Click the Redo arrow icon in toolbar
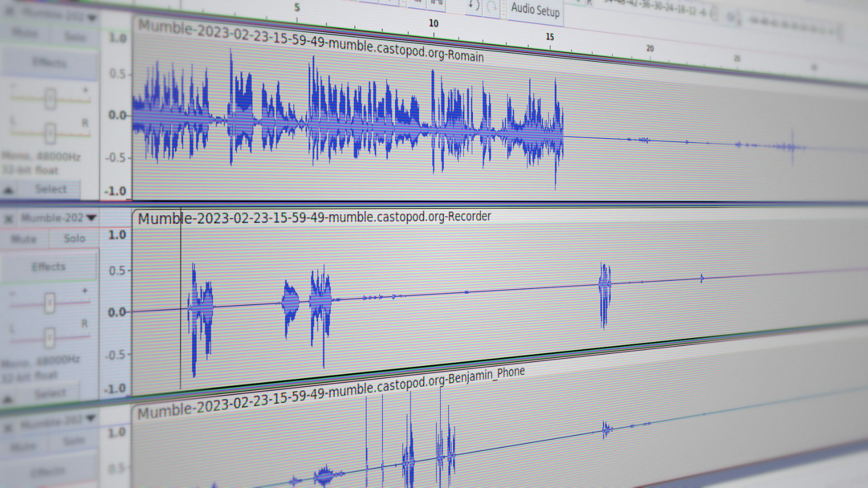This screenshot has height=488, width=868. pyautogui.click(x=492, y=7)
